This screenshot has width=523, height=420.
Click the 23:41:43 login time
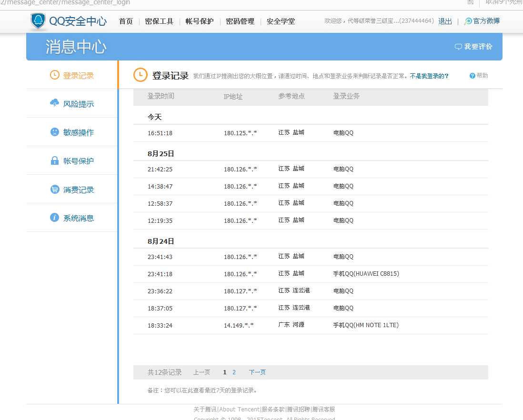(160, 257)
